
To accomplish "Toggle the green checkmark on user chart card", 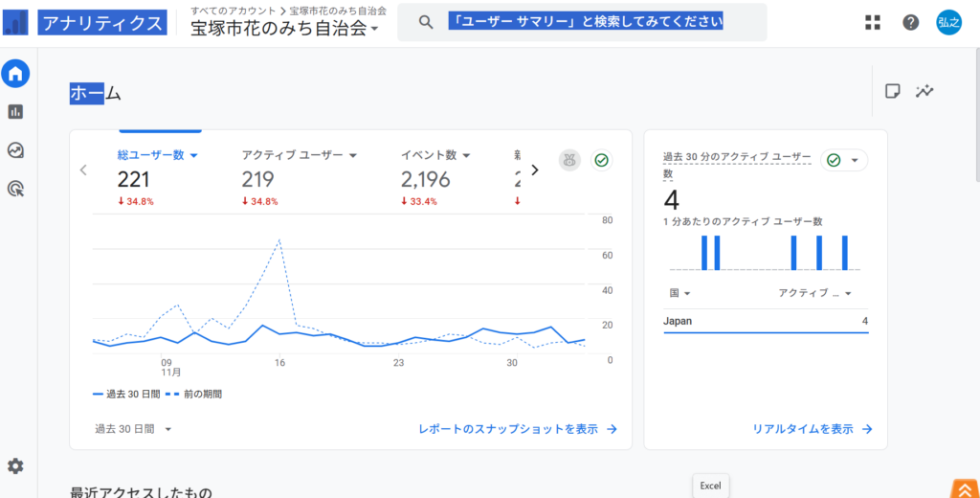I will click(601, 160).
